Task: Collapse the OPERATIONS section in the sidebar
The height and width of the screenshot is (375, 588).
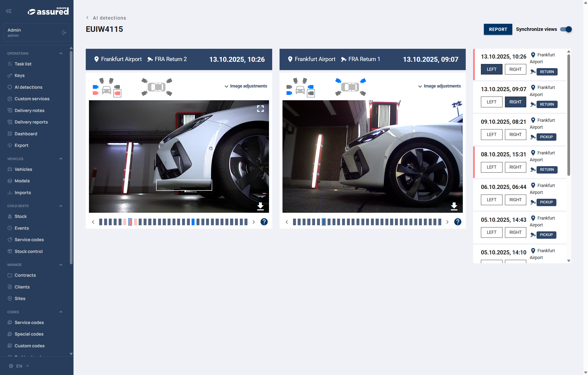Action: [61, 53]
